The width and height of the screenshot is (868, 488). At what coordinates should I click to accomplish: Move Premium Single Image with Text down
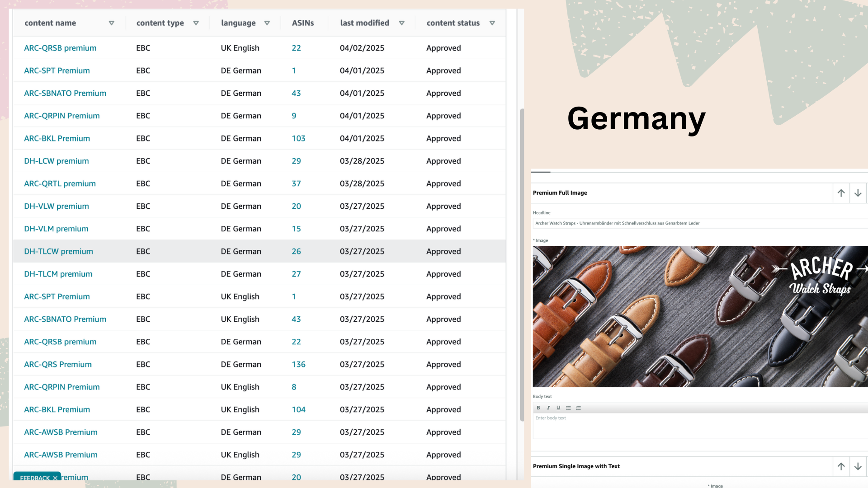coord(858,466)
